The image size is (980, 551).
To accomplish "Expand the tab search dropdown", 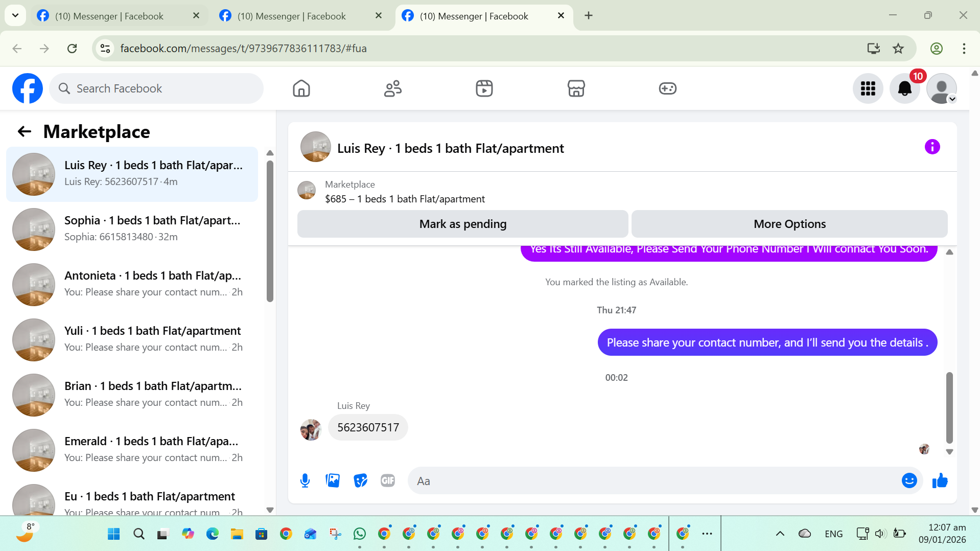I will [15, 15].
